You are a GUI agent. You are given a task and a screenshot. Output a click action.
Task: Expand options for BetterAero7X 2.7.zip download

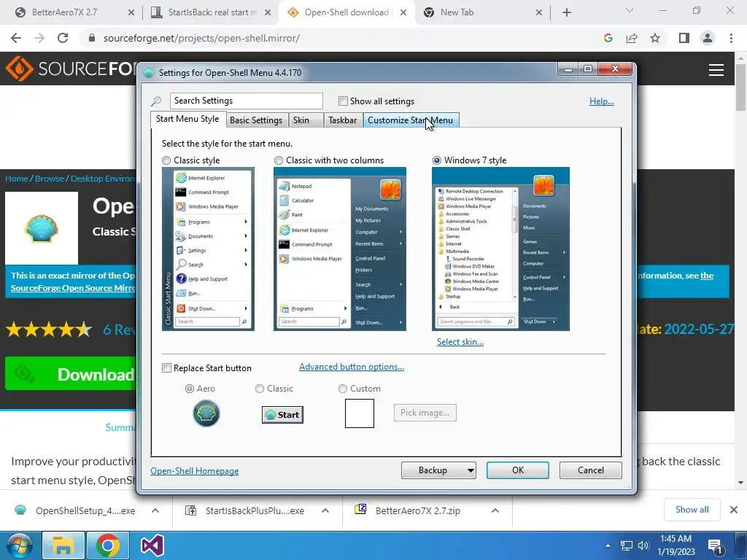pyautogui.click(x=495, y=510)
